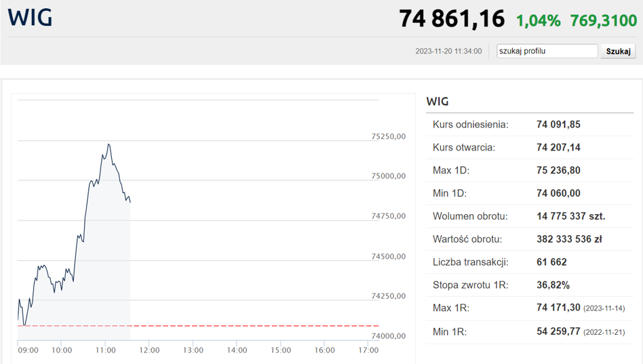This screenshot has width=643, height=364.
Task: Click the Szukaj button
Action: click(618, 52)
